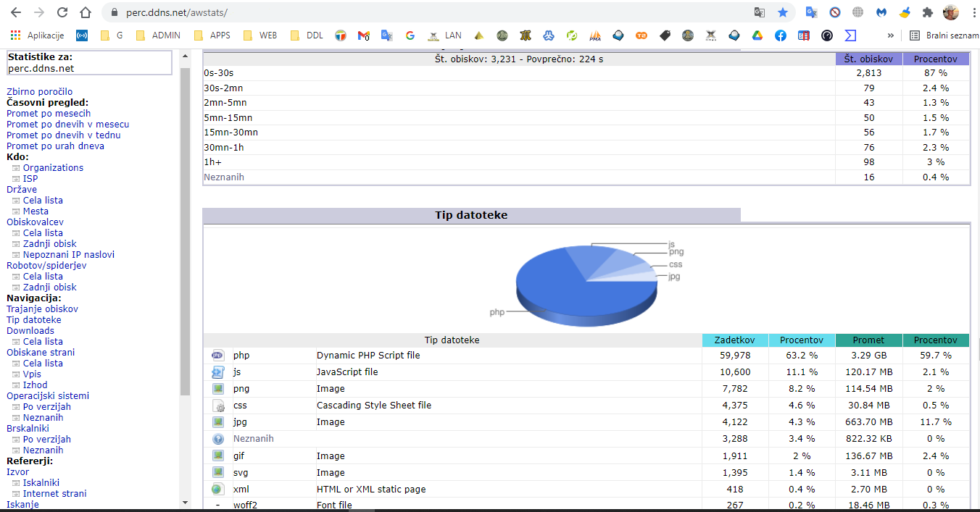The image size is (980, 512).
Task: Open the translate icon in the address bar
Action: point(760,12)
